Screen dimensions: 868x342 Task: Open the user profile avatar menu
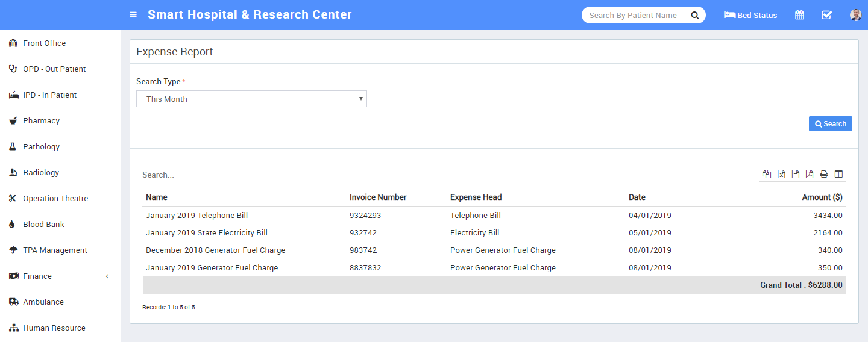(855, 15)
